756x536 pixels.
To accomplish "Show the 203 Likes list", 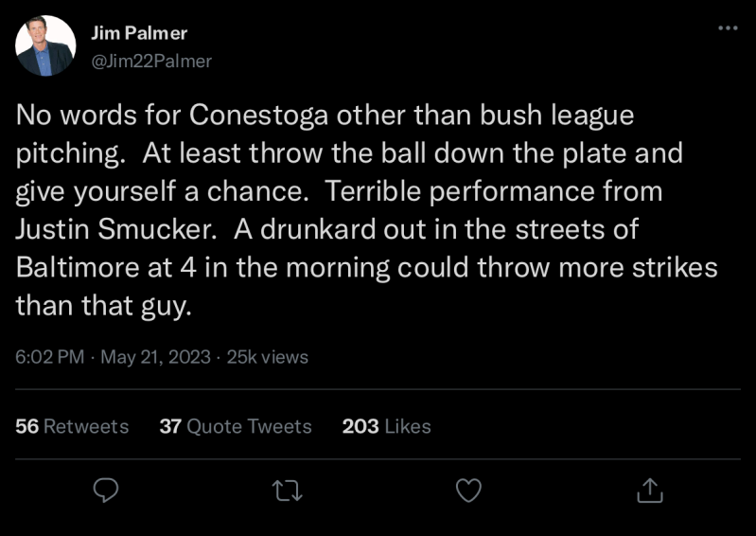I will 386,426.
